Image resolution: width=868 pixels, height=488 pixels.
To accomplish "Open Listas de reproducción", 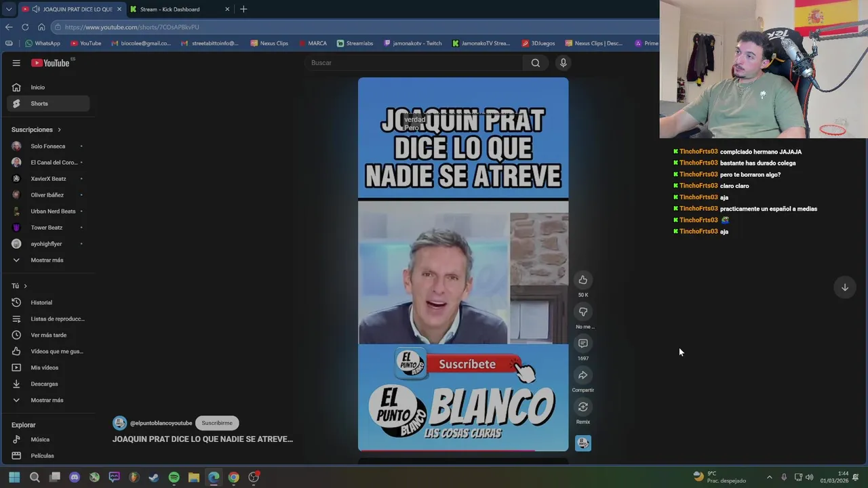I will coord(48,319).
